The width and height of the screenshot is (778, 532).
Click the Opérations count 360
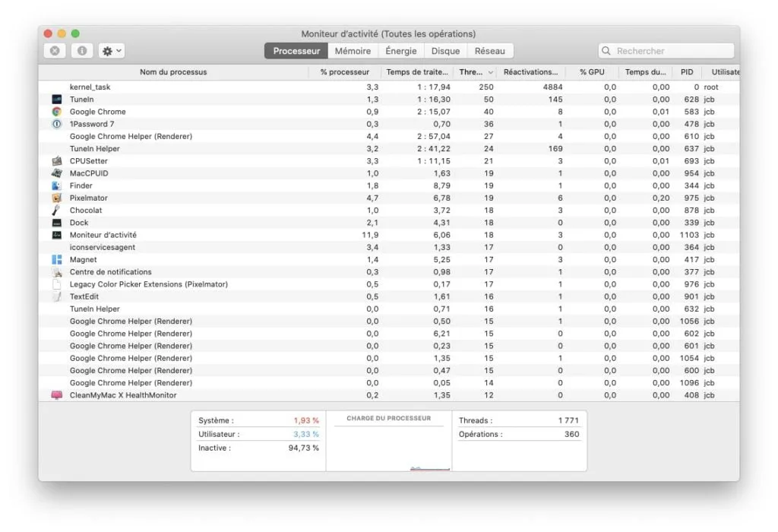click(571, 434)
